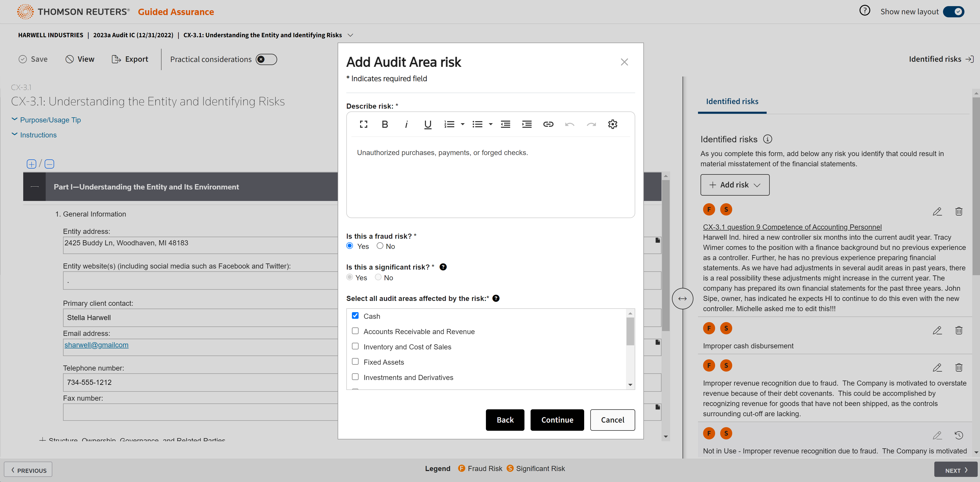Open the editor settings gear icon
This screenshot has width=980, height=482.
[612, 124]
